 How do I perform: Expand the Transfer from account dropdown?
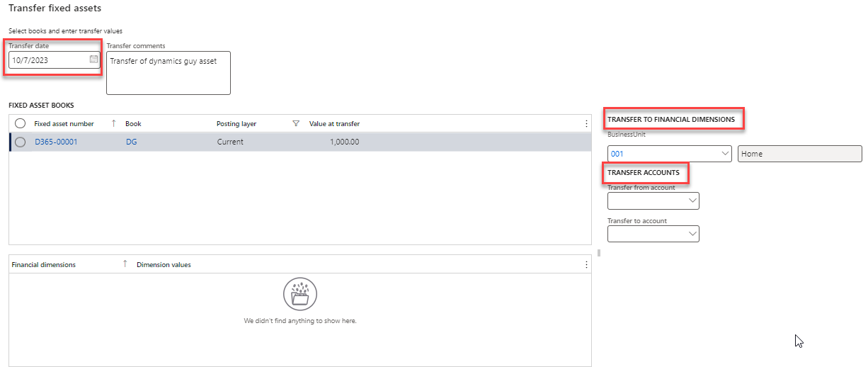pyautogui.click(x=693, y=201)
